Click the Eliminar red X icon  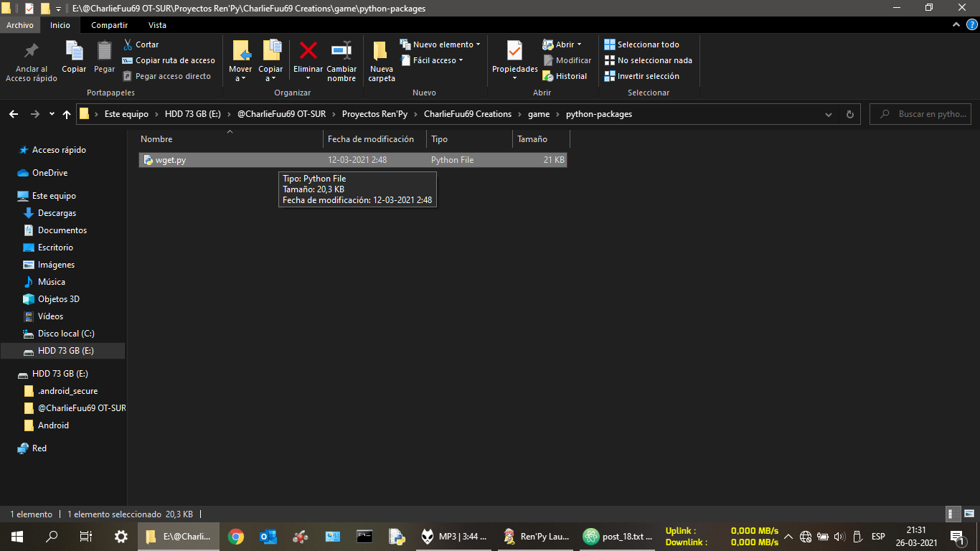pos(308,52)
